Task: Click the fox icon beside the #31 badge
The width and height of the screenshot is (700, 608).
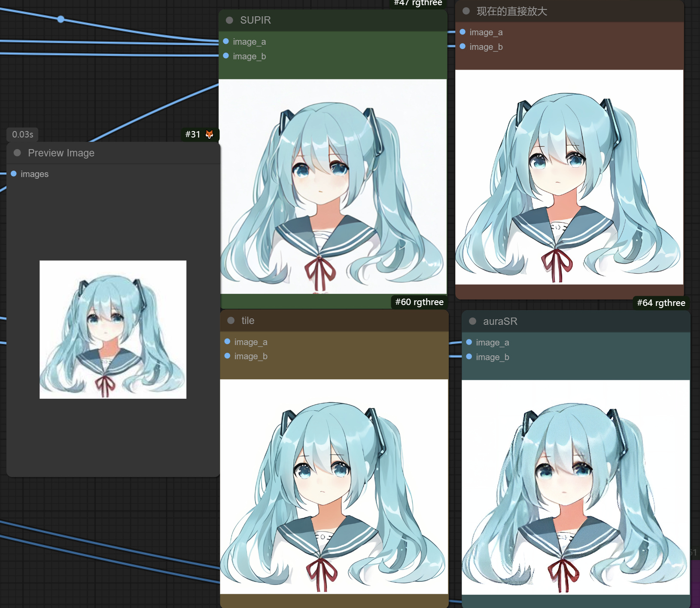Action: tap(209, 134)
